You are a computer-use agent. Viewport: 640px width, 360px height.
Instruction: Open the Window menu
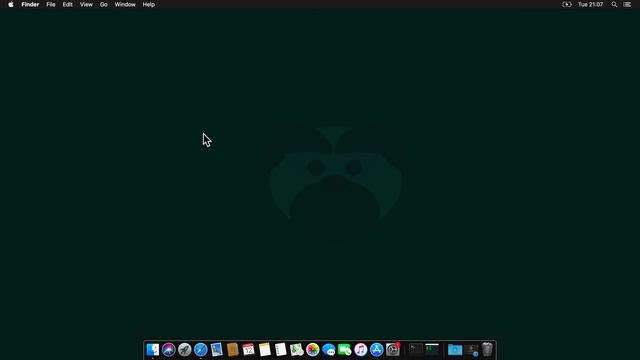(x=125, y=4)
